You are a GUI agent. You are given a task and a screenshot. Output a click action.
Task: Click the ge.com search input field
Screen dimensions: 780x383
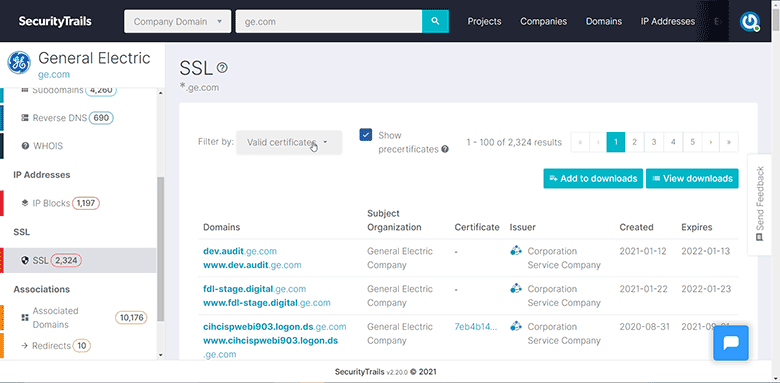(329, 21)
